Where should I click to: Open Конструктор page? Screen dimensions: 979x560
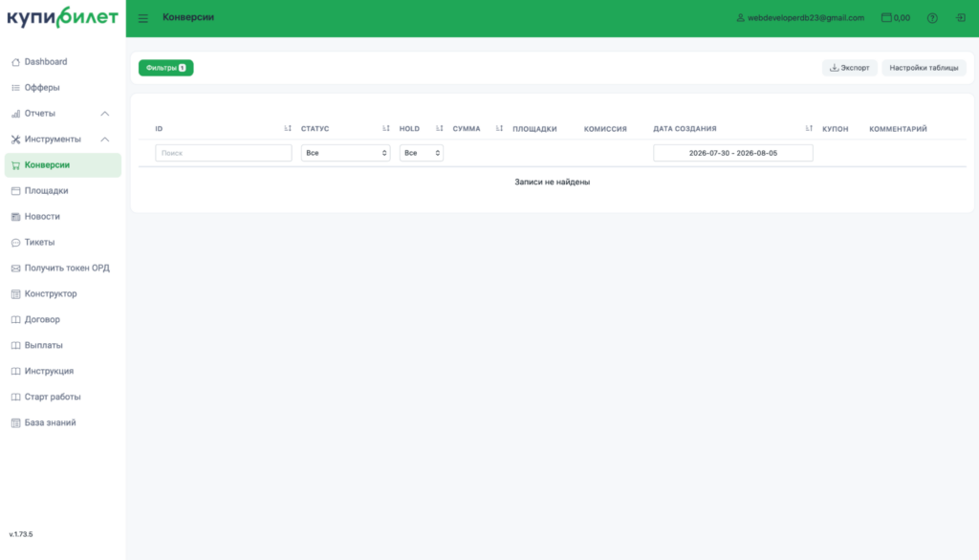point(62,293)
